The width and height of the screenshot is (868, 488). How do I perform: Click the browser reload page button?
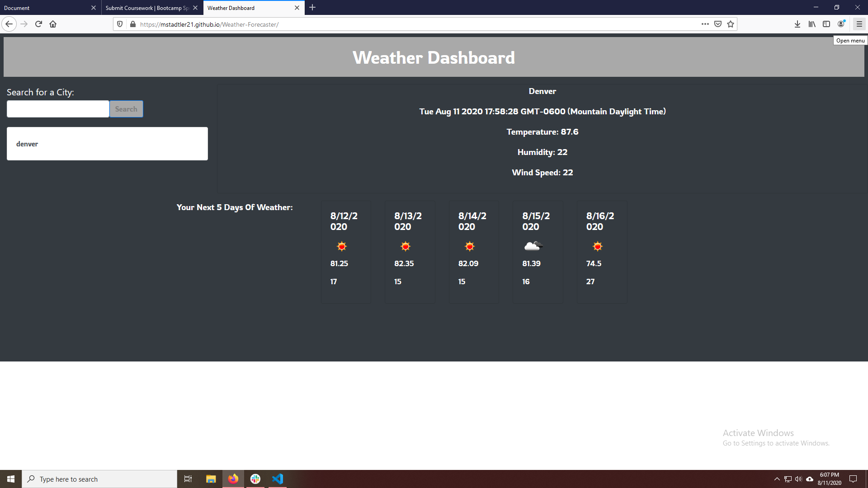pos(38,24)
